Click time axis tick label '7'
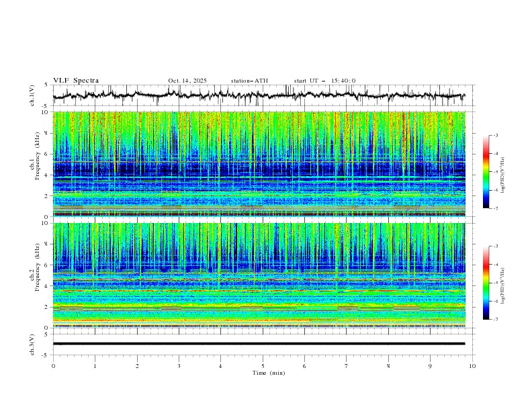This screenshot has height=411, width=532. tap(347, 366)
